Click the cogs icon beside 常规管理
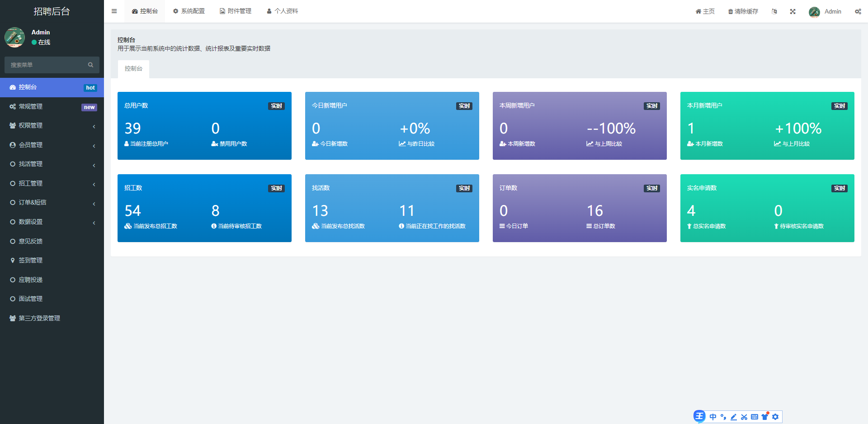The height and width of the screenshot is (424, 868). pyautogui.click(x=13, y=107)
